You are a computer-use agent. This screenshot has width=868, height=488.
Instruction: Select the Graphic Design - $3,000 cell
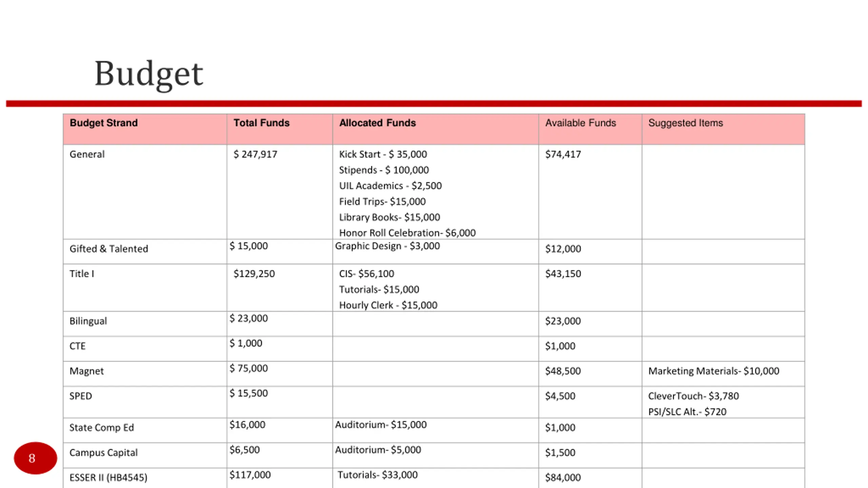coord(387,246)
